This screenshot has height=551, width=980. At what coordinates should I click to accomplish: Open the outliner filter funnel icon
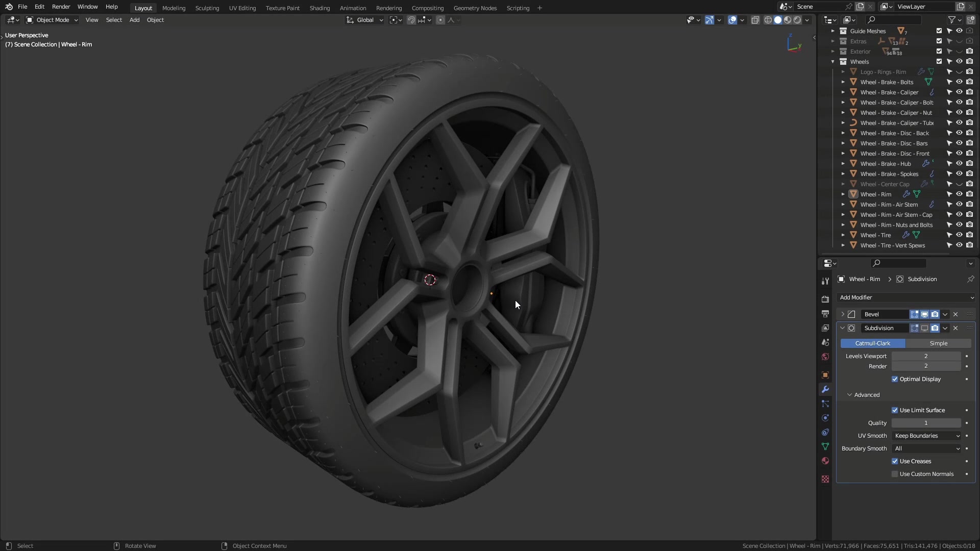952,20
